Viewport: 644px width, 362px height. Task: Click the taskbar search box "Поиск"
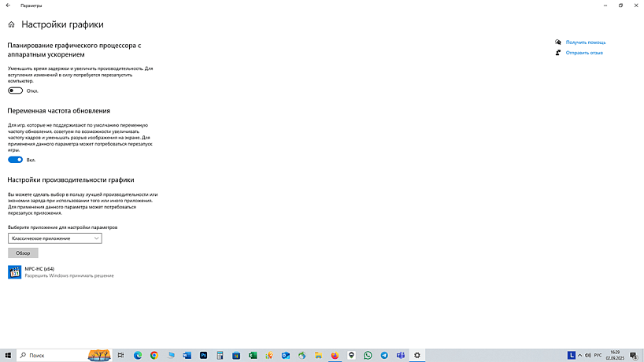[51, 355]
